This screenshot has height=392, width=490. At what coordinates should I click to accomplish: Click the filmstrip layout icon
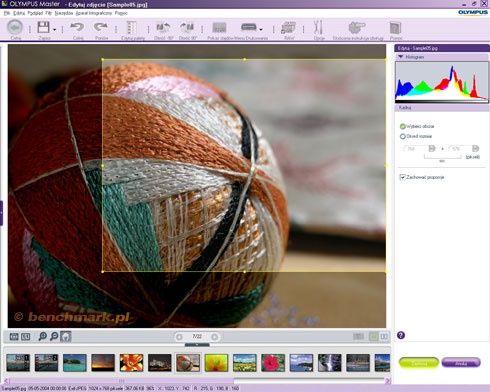[x=358, y=336]
